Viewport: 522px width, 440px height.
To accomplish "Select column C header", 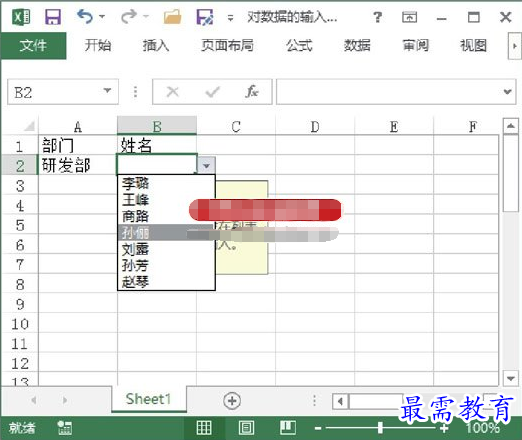I will pyautogui.click(x=236, y=127).
